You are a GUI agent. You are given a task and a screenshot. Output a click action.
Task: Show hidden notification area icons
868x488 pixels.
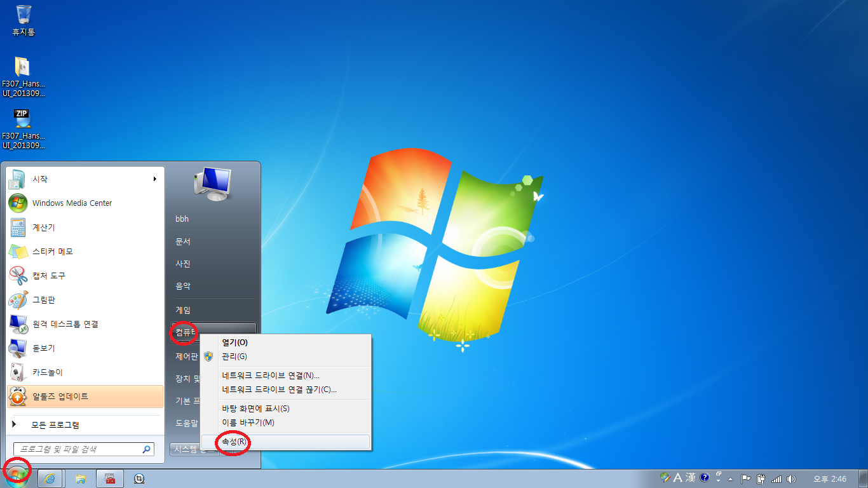[731, 478]
